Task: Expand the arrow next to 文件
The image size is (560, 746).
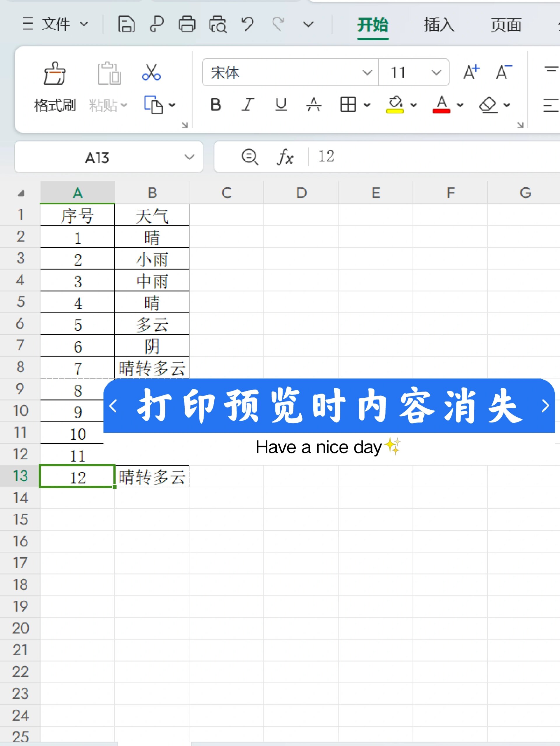Action: (x=84, y=24)
